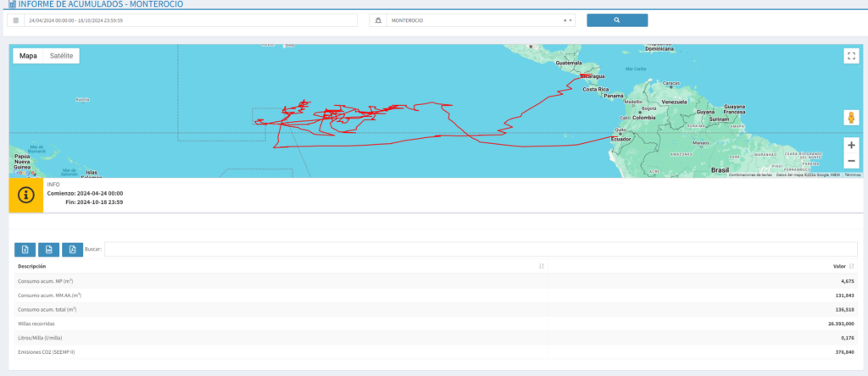Image resolution: width=868 pixels, height=376 pixels.
Task: Click third blue export file button
Action: [72, 249]
